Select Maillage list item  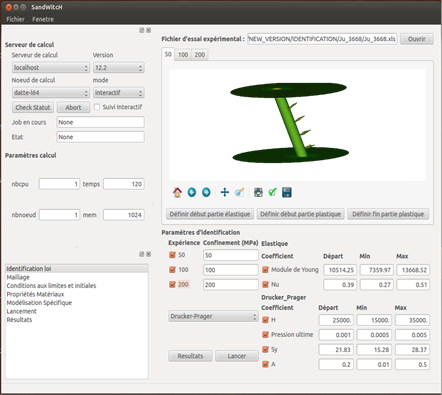point(77,277)
